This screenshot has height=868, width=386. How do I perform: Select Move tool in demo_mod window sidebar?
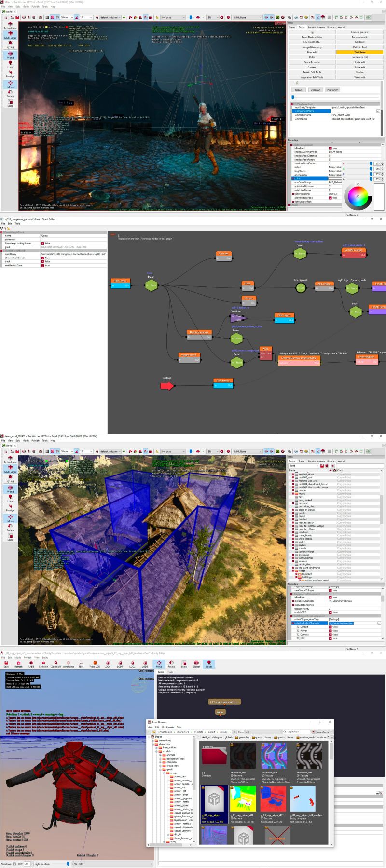click(10, 518)
